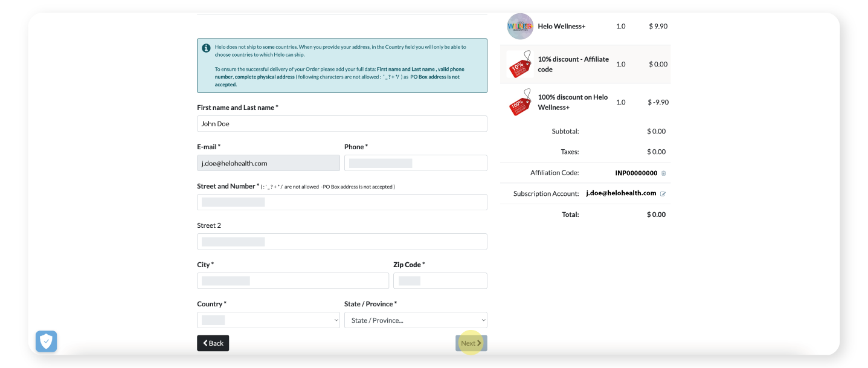The image size is (868, 368).
Task: Click the affiliation code INP00000000
Action: click(635, 173)
